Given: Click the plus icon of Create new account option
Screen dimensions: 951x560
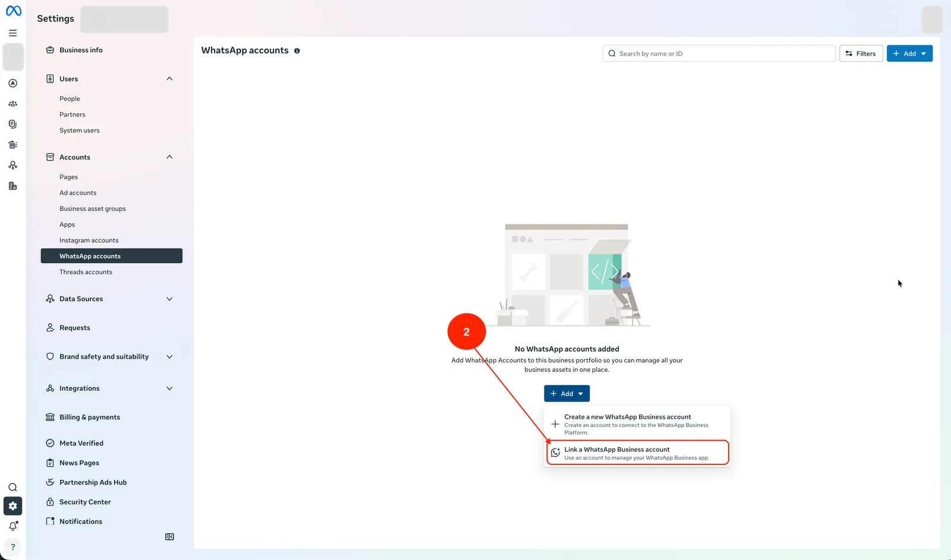Looking at the screenshot, I should (x=555, y=424).
